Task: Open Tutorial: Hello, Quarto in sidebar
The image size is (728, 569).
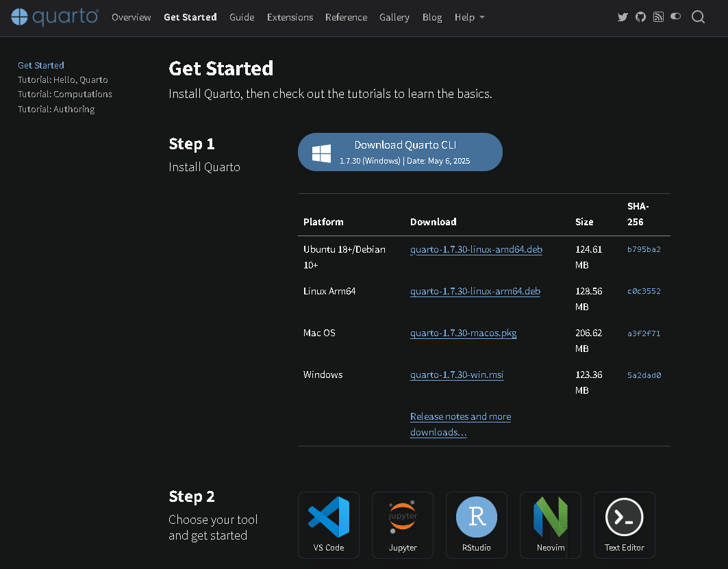Action: (x=63, y=80)
